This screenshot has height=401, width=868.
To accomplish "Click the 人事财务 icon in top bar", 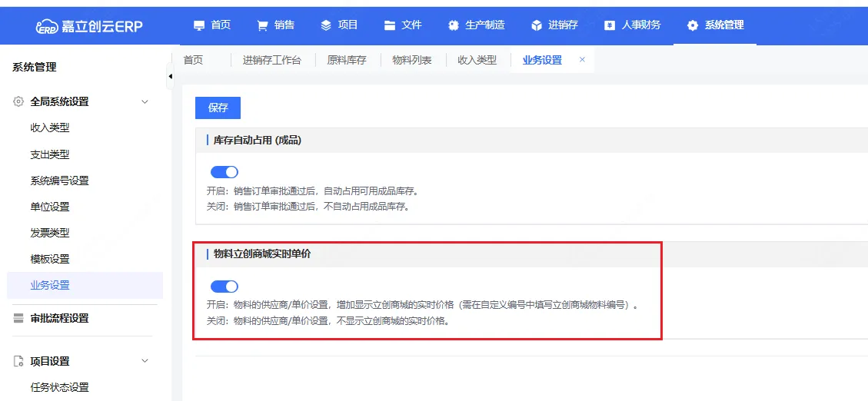I will coord(610,25).
